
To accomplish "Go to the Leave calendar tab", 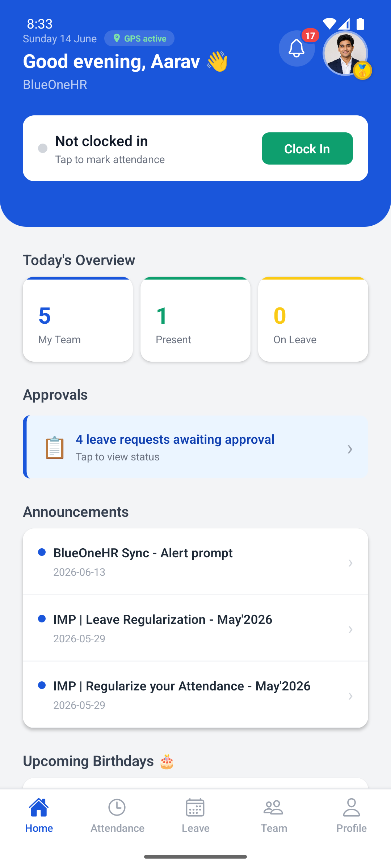I will 195,816.
